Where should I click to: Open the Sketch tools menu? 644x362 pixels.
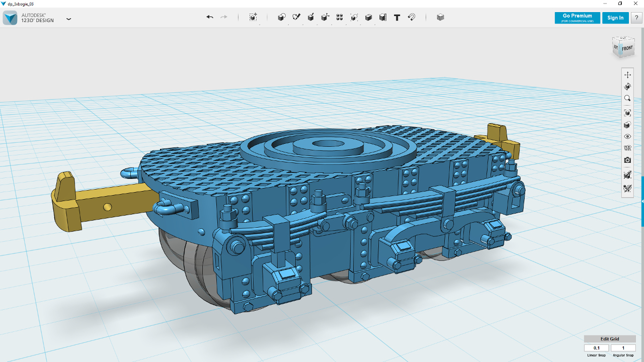point(296,17)
